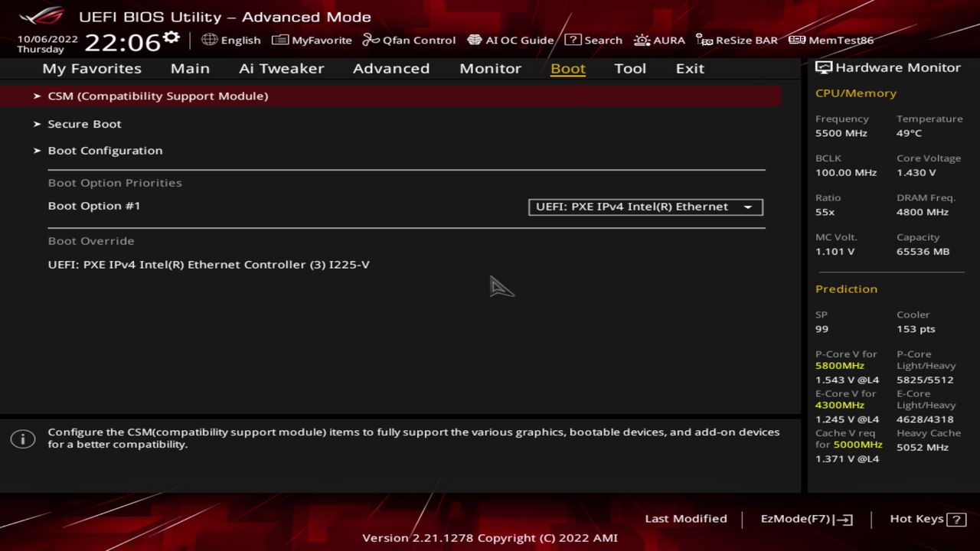Click the Last Modified button
This screenshot has width=980, height=551.
686,519
